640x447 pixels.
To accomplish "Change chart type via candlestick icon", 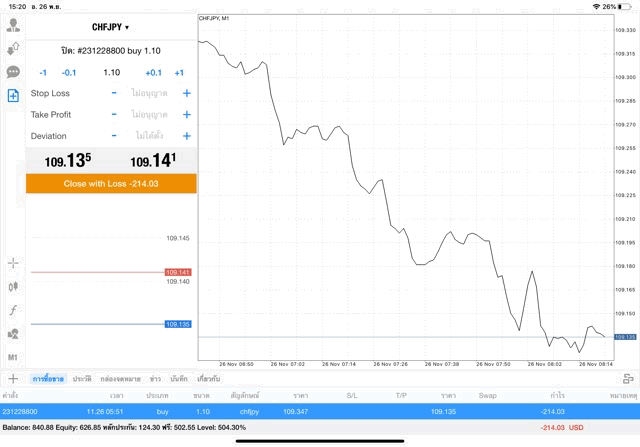I will coord(13,286).
